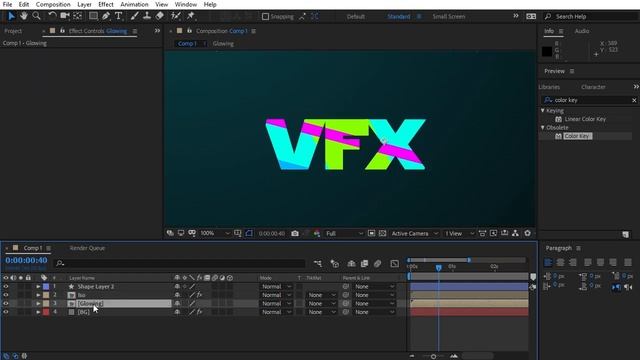Select the Unified Camera tool
The height and width of the screenshot is (360, 640).
64,16
